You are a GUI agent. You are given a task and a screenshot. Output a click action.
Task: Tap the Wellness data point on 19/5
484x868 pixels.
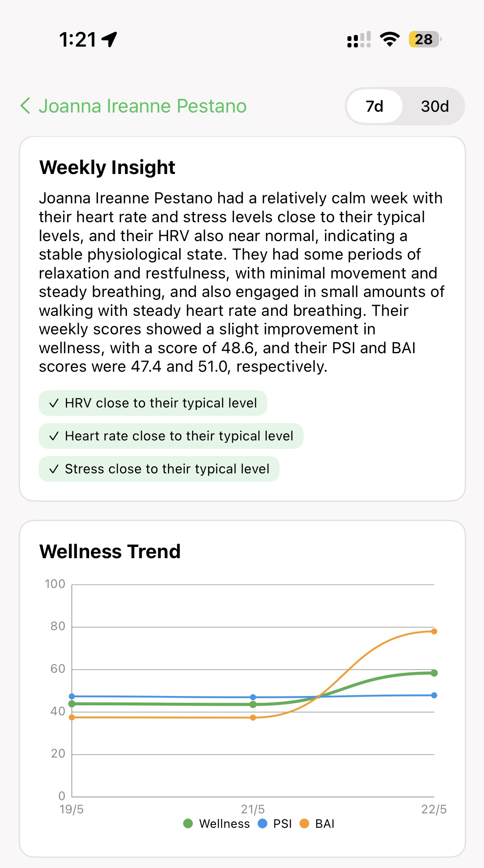(72, 704)
